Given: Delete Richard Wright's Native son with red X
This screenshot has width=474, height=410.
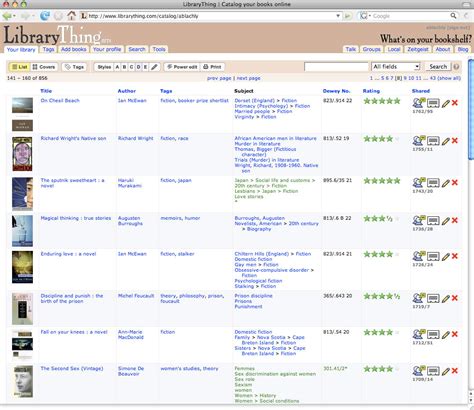Looking at the screenshot, I should tap(455, 141).
